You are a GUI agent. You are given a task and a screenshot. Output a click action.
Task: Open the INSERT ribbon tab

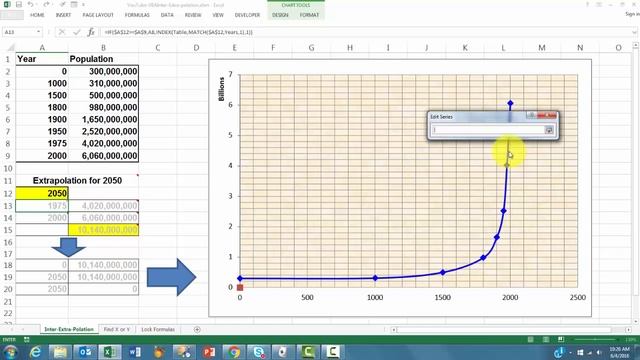pyautogui.click(x=63, y=15)
